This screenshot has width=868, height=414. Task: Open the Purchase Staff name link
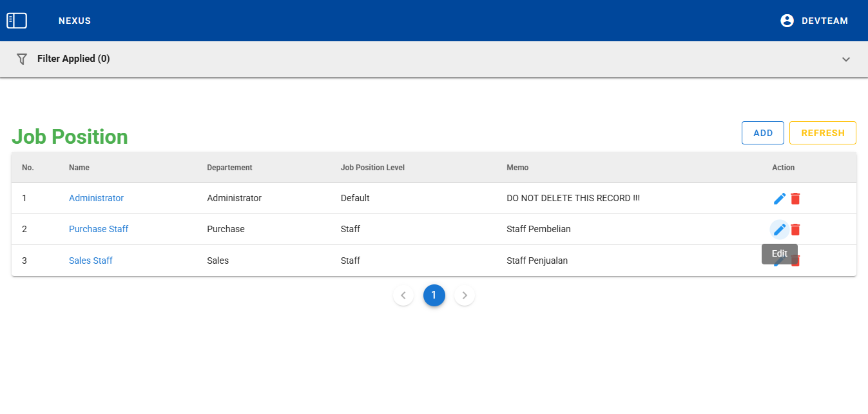(x=99, y=229)
